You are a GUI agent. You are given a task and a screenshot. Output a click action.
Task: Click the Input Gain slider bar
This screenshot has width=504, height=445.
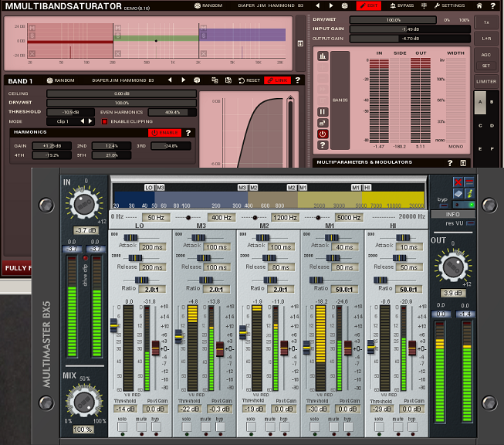pos(409,29)
